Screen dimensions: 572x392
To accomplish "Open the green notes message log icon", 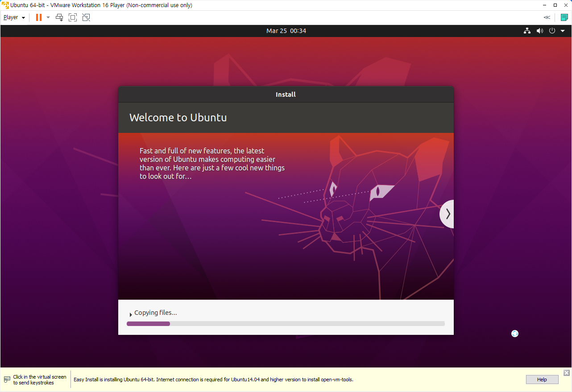I will tap(564, 17).
